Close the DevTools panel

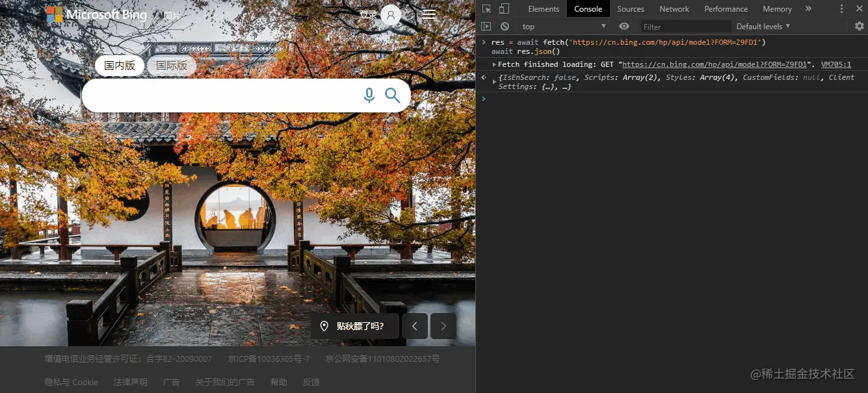[859, 9]
